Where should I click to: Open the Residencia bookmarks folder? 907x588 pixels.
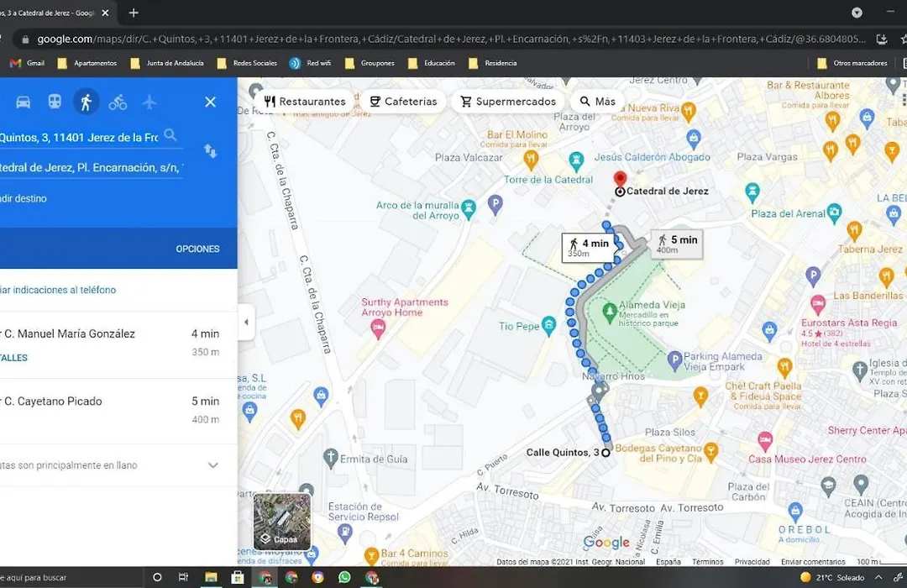coord(493,63)
